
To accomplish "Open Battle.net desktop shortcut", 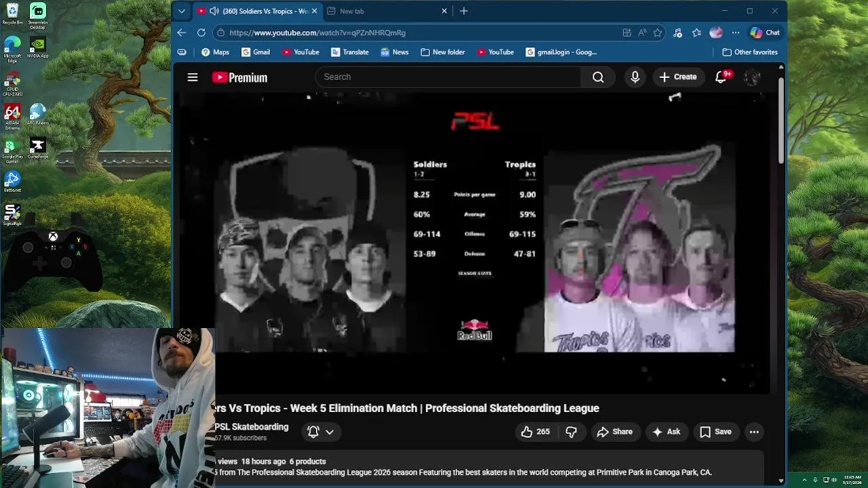I will click(12, 182).
